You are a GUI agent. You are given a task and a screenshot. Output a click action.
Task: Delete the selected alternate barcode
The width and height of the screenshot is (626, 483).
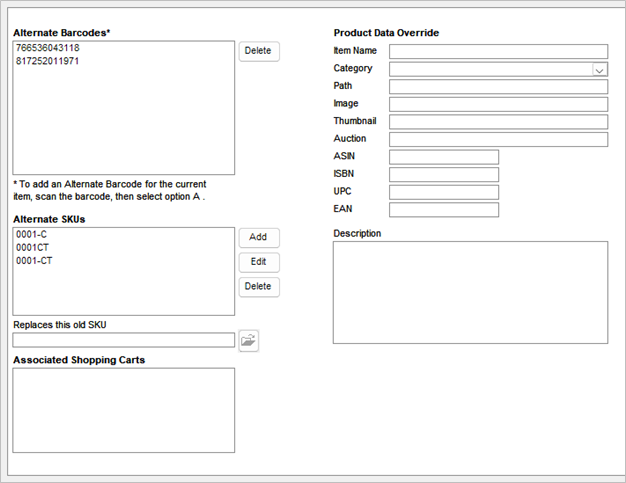click(x=258, y=51)
